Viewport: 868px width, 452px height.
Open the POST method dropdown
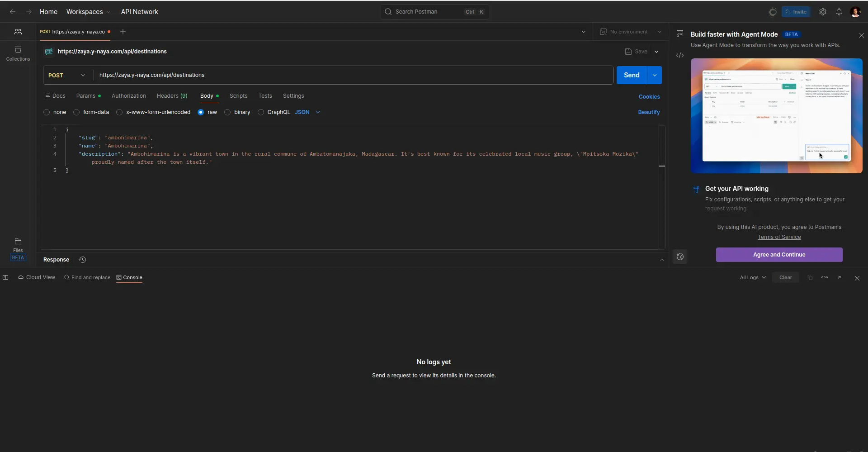[66, 75]
